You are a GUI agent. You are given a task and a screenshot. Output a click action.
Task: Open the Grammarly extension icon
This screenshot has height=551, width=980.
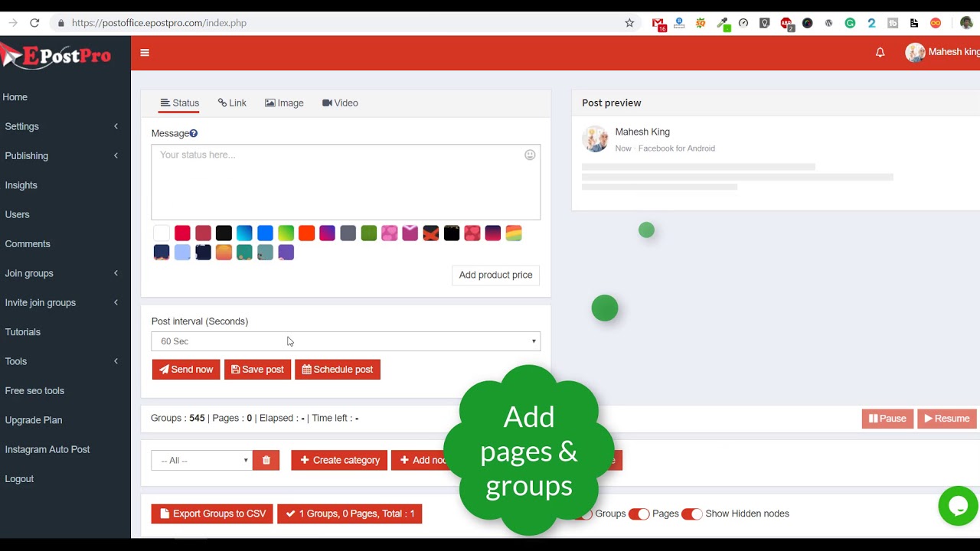click(850, 23)
